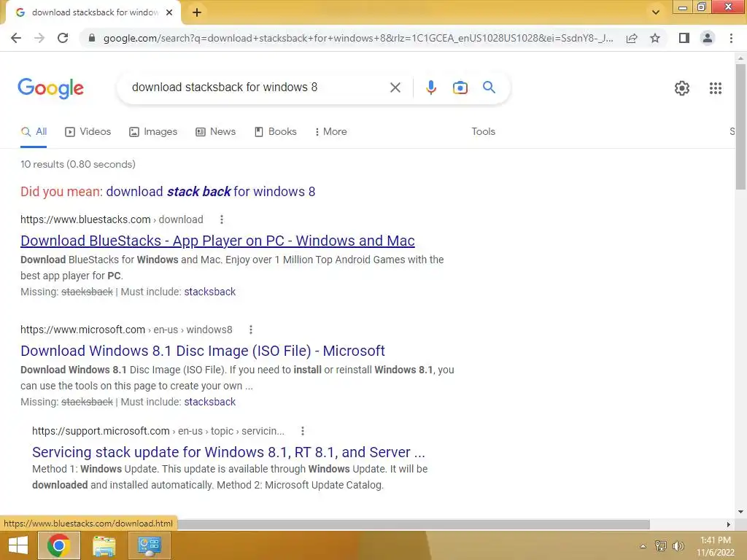The height and width of the screenshot is (560, 747).
Task: Must include stacksback in BlueStacks result
Action: [x=209, y=292]
